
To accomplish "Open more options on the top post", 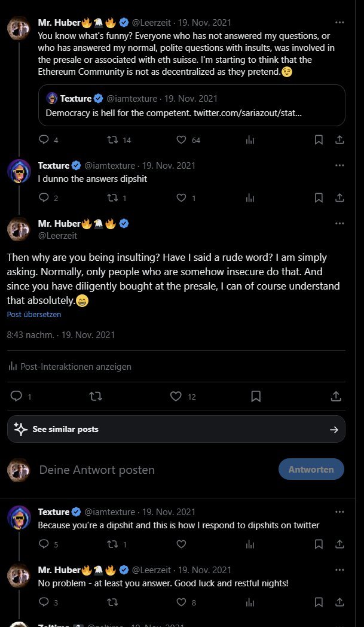I will pyautogui.click(x=339, y=22).
